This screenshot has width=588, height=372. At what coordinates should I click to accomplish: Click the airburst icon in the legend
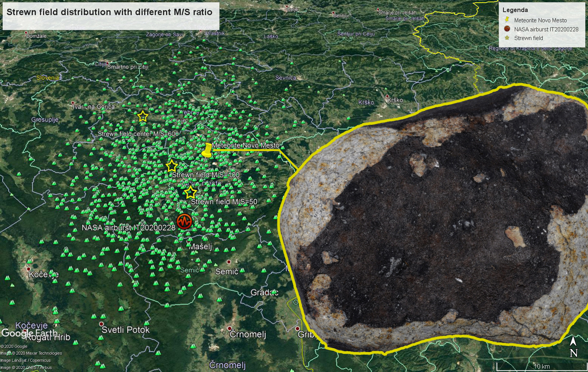(507, 29)
